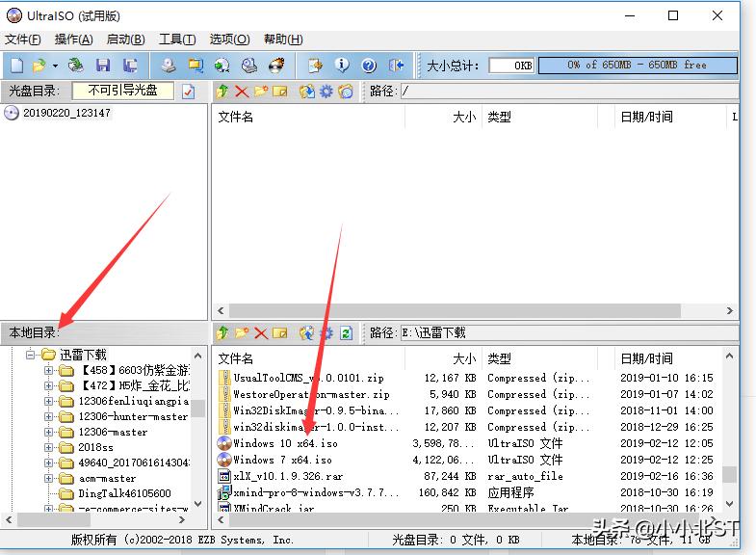The height and width of the screenshot is (555, 756).
Task: Click the disc path field showing /
Action: (x=569, y=92)
